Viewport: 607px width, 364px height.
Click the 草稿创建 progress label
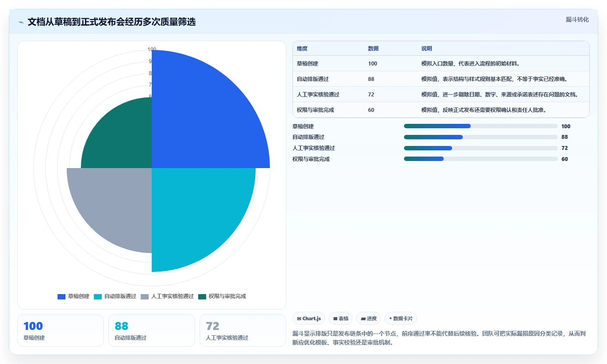pyautogui.click(x=303, y=126)
